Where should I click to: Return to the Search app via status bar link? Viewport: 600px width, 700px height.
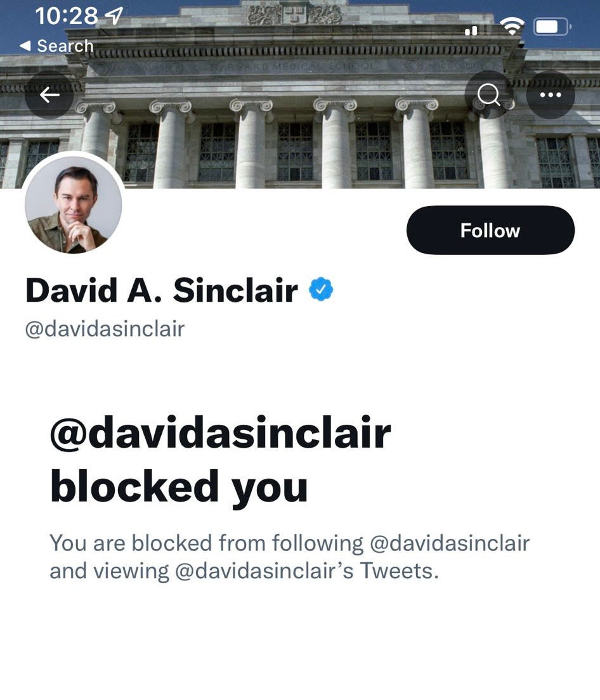click(56, 46)
